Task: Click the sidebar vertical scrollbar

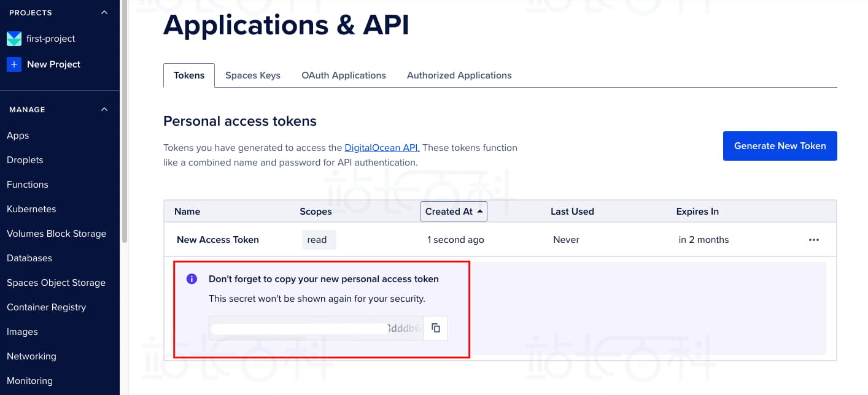Action: (125, 123)
